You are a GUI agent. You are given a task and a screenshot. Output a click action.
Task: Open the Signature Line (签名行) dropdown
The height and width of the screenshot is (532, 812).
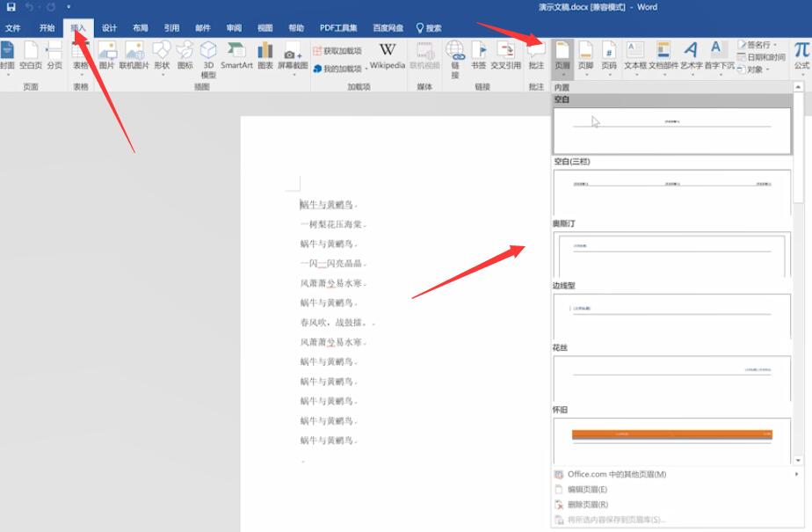[x=758, y=45]
